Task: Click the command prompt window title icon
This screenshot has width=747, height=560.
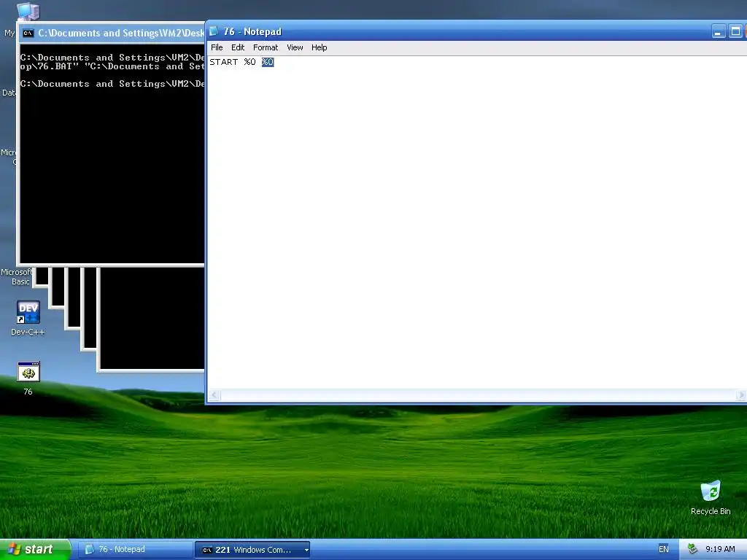Action: pyautogui.click(x=28, y=33)
